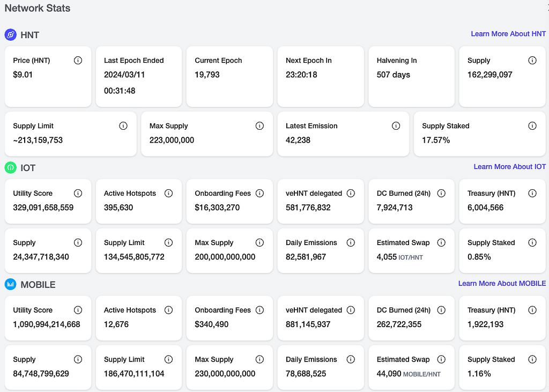The width and height of the screenshot is (549, 392).
Task: Click Max Supply value 223,000,000
Action: click(172, 140)
